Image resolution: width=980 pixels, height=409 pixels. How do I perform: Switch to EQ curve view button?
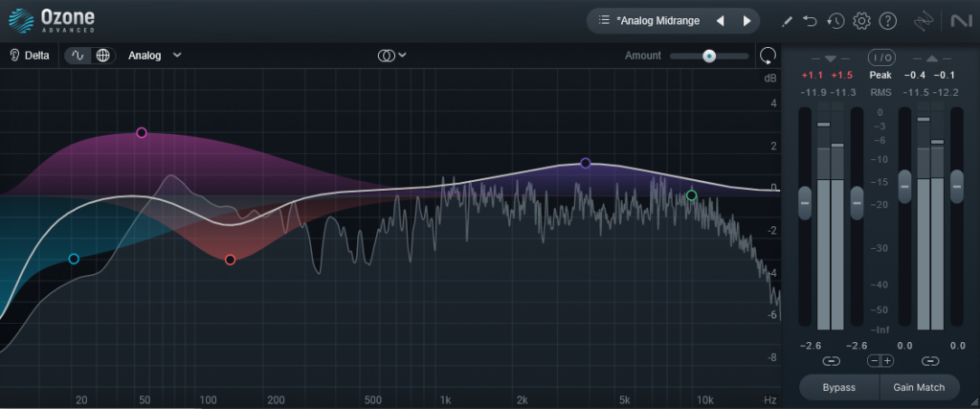78,55
